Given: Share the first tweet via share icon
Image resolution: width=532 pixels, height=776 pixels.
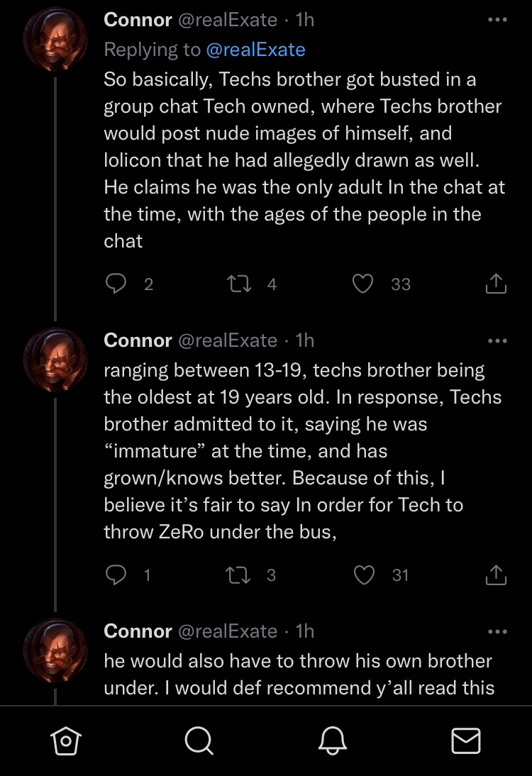Looking at the screenshot, I should [495, 284].
